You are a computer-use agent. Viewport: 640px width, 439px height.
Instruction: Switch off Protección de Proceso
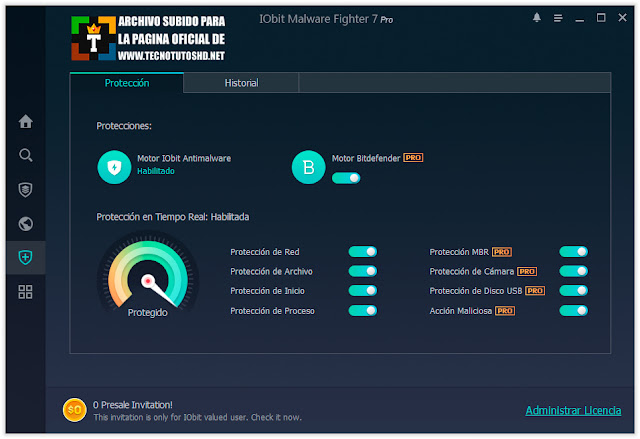pyautogui.click(x=362, y=311)
